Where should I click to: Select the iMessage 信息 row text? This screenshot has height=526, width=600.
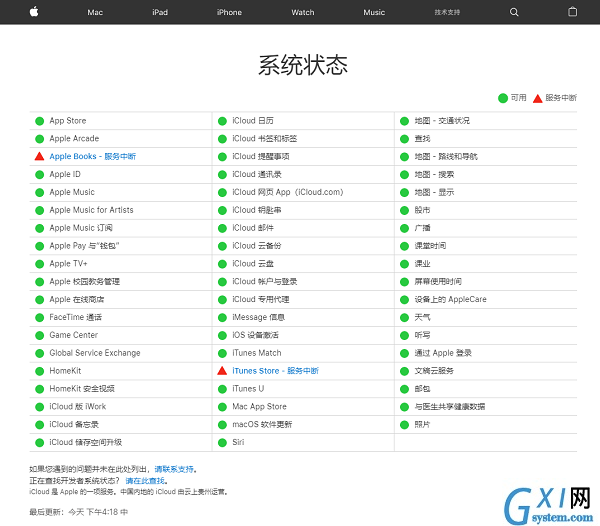pyautogui.click(x=259, y=317)
